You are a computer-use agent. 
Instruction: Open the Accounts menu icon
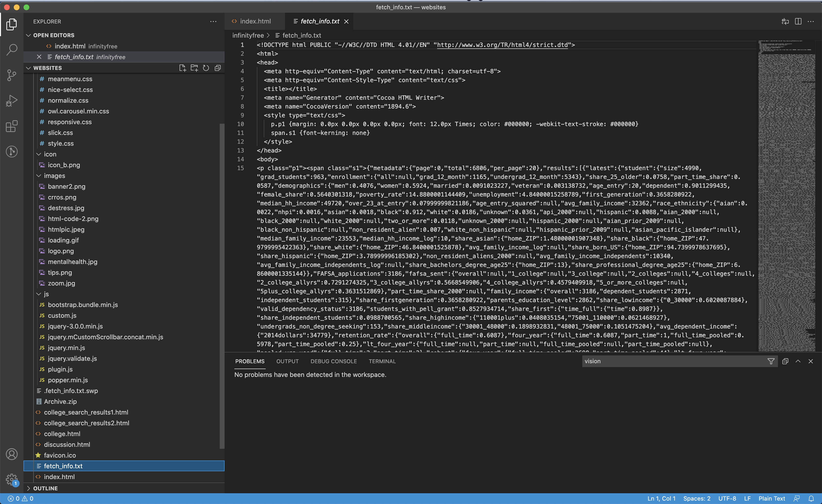(x=12, y=454)
